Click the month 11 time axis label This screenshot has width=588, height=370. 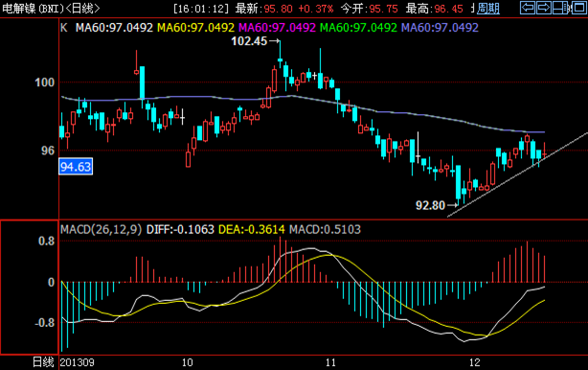point(330,362)
